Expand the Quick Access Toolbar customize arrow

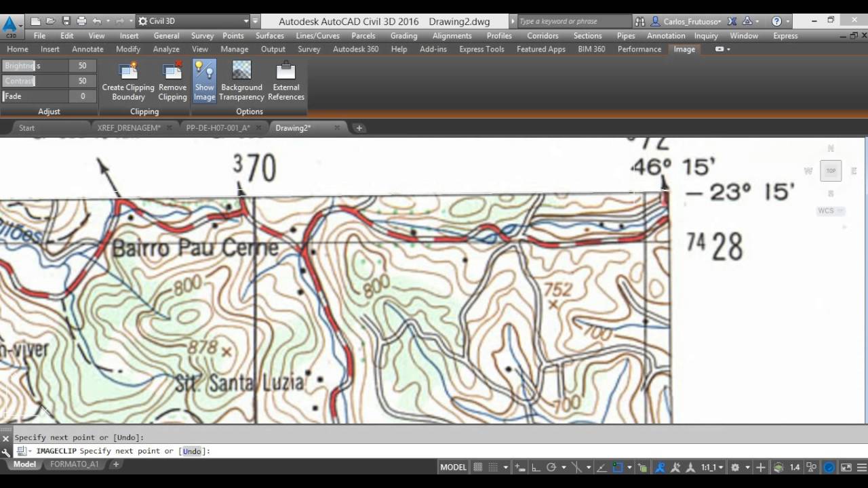255,21
